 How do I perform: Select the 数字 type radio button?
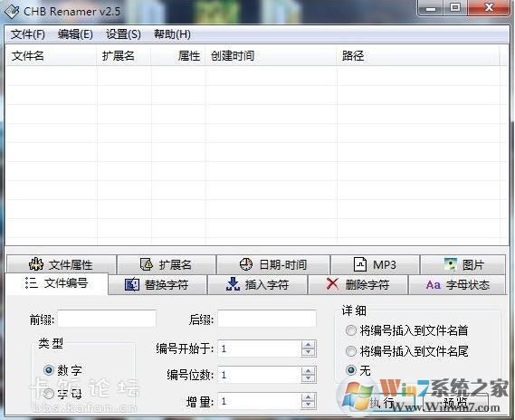49,370
